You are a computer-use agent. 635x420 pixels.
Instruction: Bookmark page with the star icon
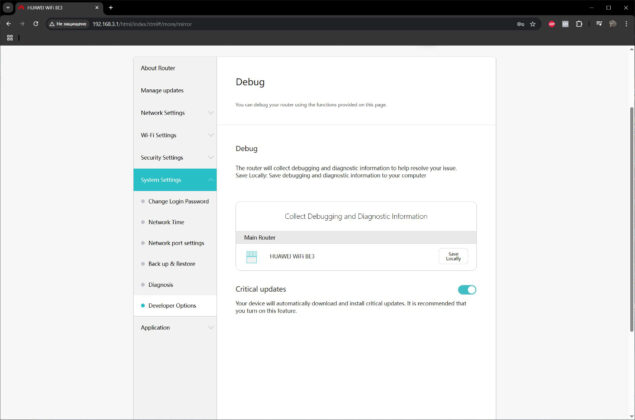533,24
